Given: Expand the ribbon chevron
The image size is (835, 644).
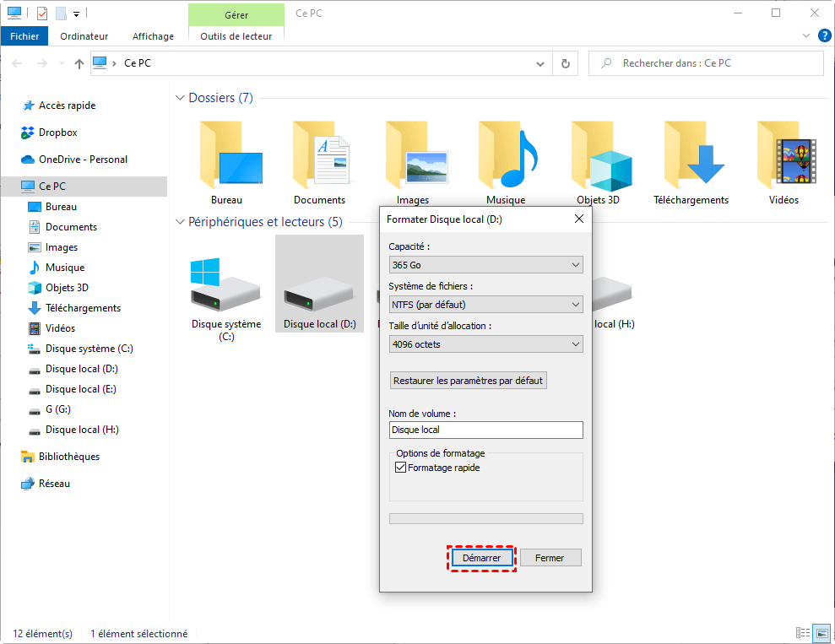Looking at the screenshot, I should coord(805,36).
